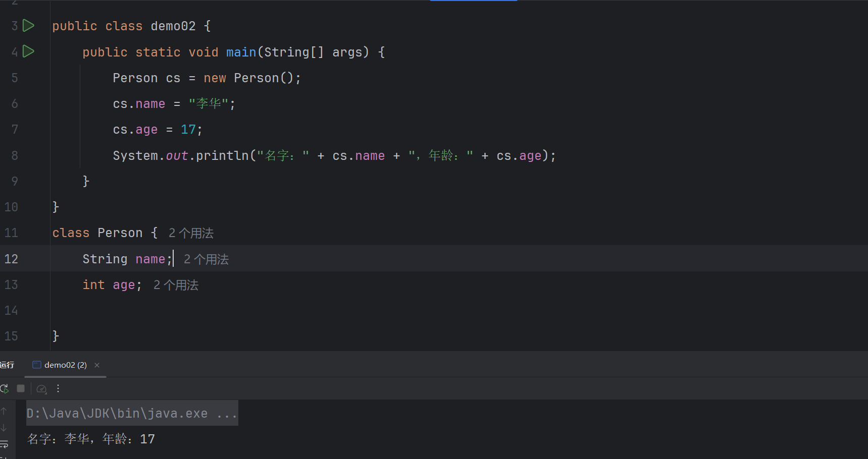Open the profiler dropdown in the Run toolbar

[42, 389]
